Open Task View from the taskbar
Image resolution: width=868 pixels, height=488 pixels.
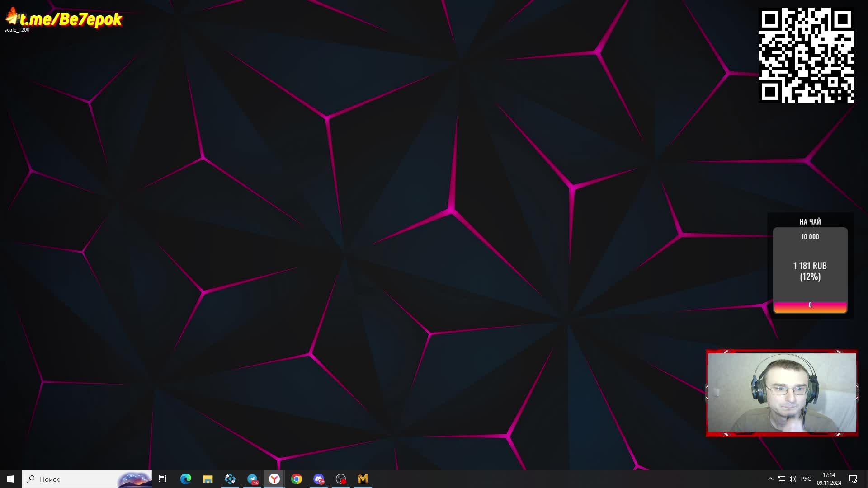(163, 479)
